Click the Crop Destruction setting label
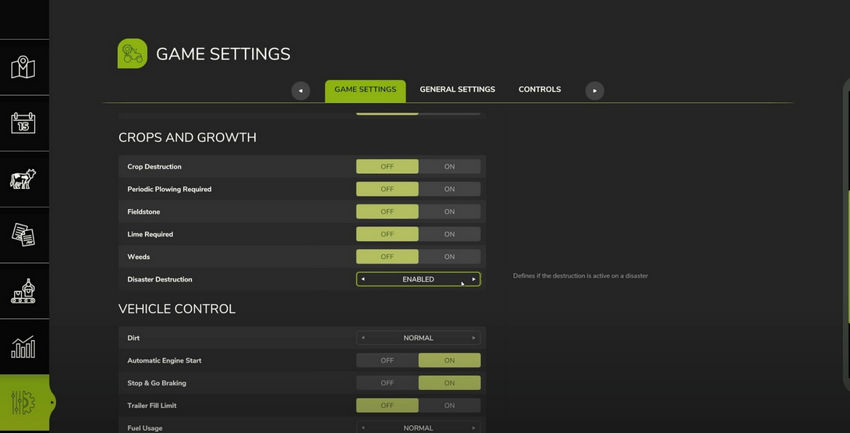Screen dimensions: 850x433 (154, 166)
